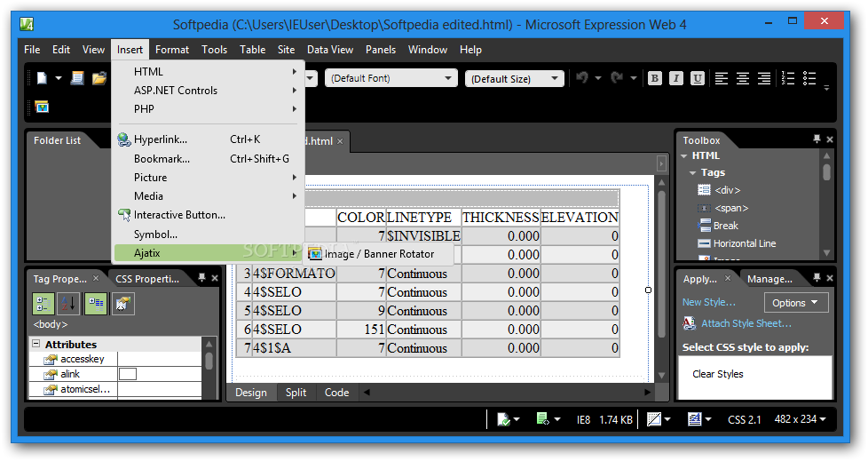Select Image / Banner Rotator submenu item
This screenshot has width=868, height=461.
pyautogui.click(x=379, y=254)
